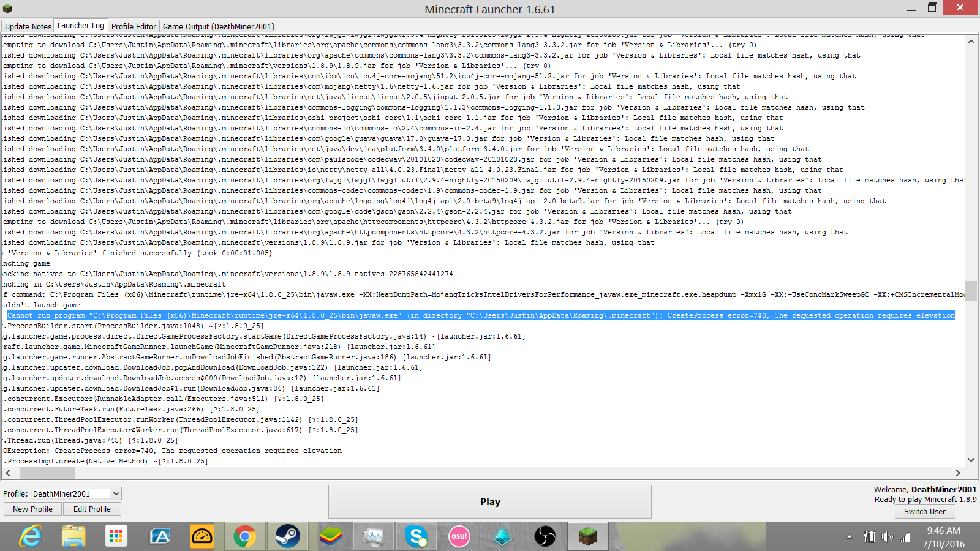Click the horizontal scroll left arrow
Screen dimensions: 980x551
[x=7, y=473]
